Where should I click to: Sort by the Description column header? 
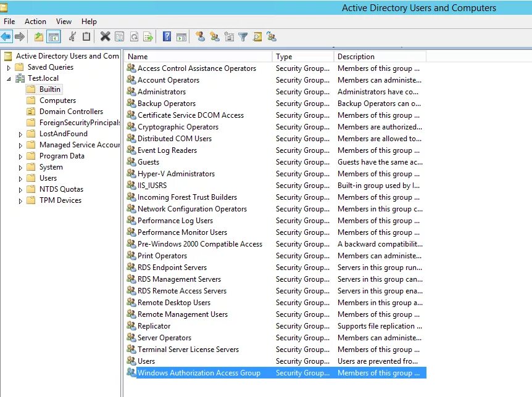(x=380, y=56)
